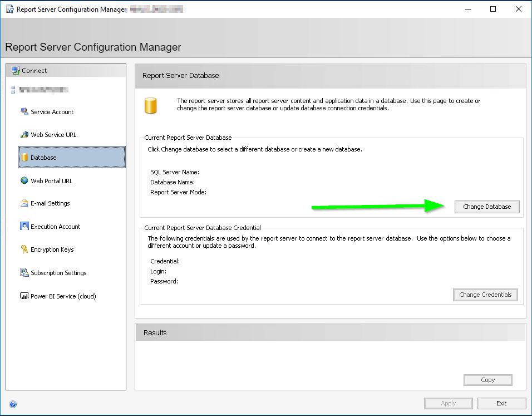The image size is (532, 416).
Task: Click the Connect icon in the sidebar
Action: coord(16,71)
